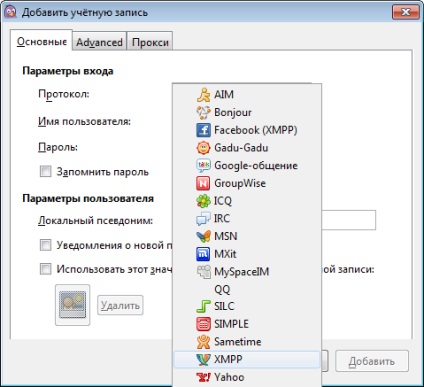424x387 pixels.
Task: Close the Добавить учётную запись window
Action: 406,12
